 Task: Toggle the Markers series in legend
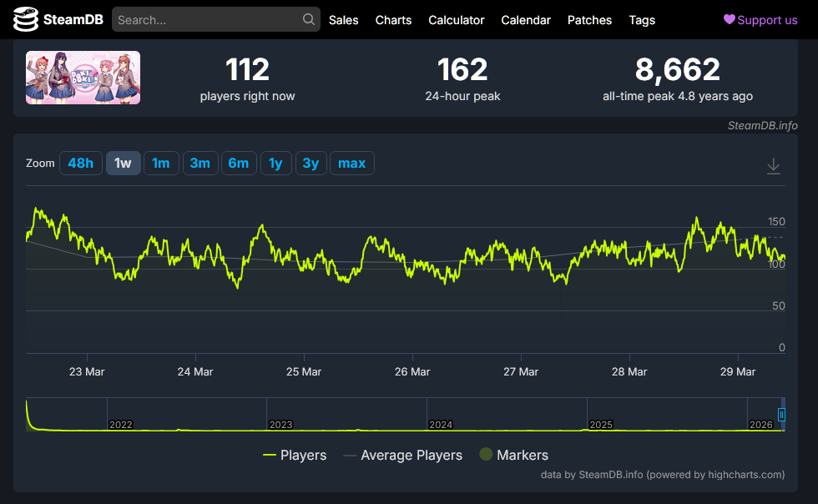pyautogui.click(x=514, y=455)
